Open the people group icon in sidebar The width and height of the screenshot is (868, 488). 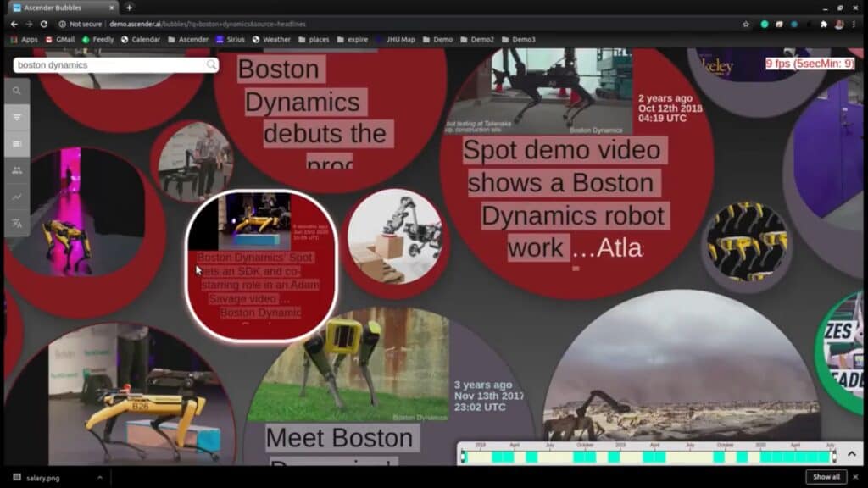coord(17,170)
